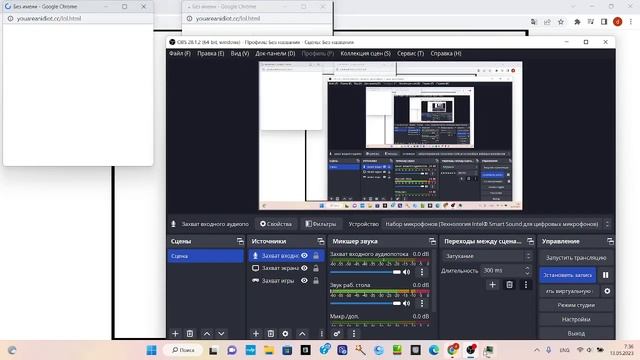Click the virtual camera button
Viewport: 640px width, 360px height.
[x=569, y=291]
